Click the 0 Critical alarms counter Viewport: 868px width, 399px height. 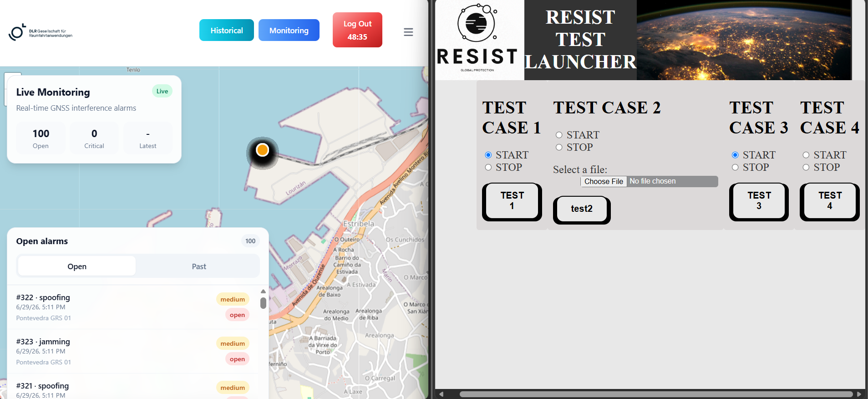tap(94, 138)
